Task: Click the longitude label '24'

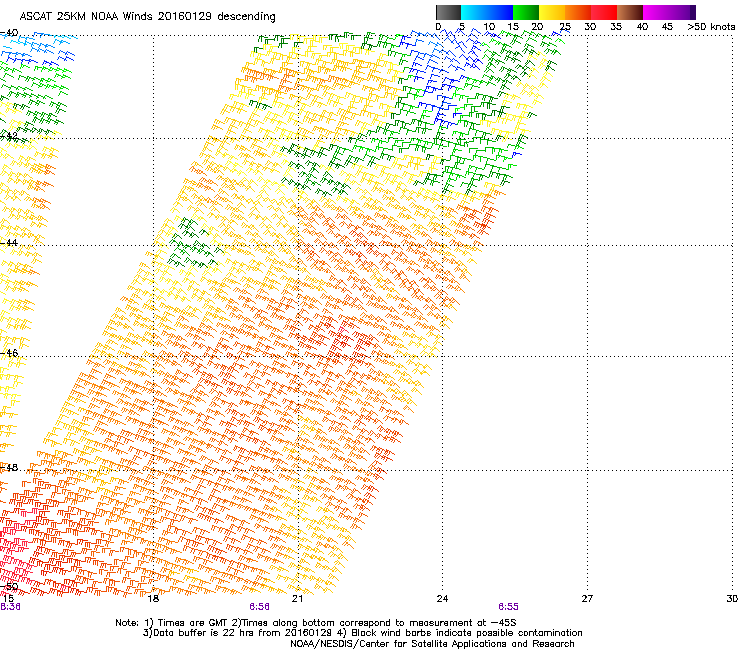Action: point(442,599)
